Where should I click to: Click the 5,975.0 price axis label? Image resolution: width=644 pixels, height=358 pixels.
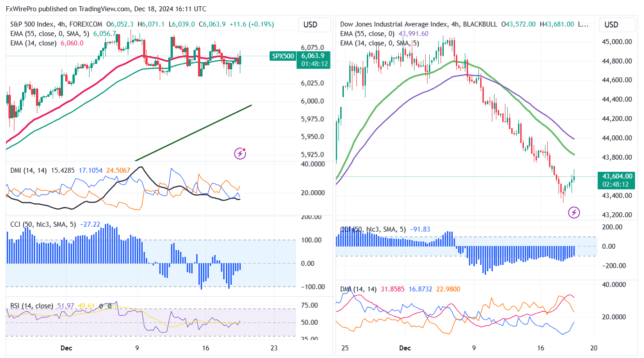(313, 119)
